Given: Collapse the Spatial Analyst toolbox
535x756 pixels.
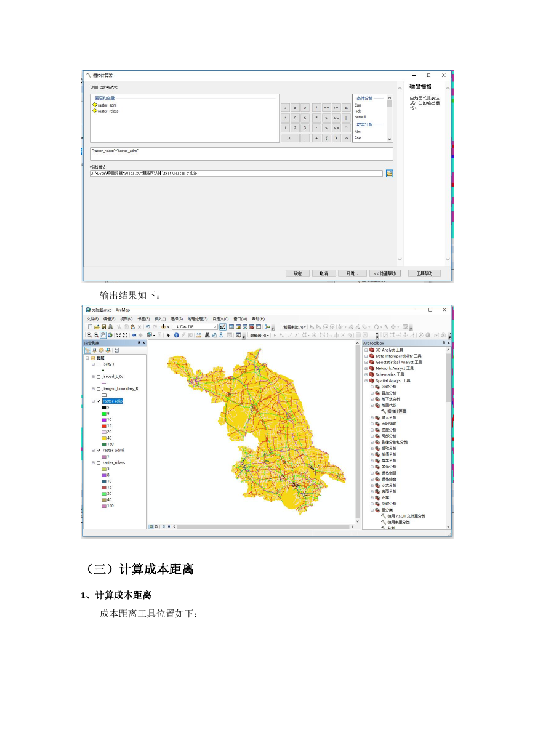Looking at the screenshot, I should [366, 380].
